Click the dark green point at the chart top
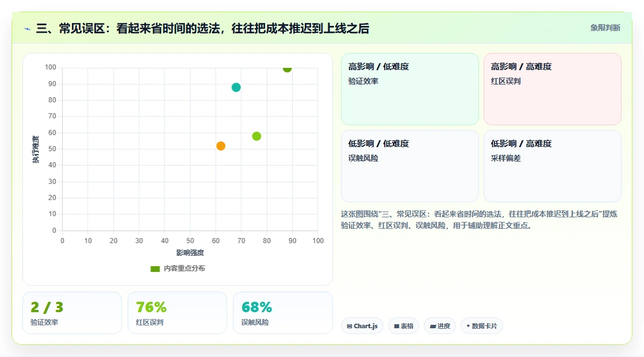Image resolution: width=644 pixels, height=357 pixels. click(x=287, y=68)
